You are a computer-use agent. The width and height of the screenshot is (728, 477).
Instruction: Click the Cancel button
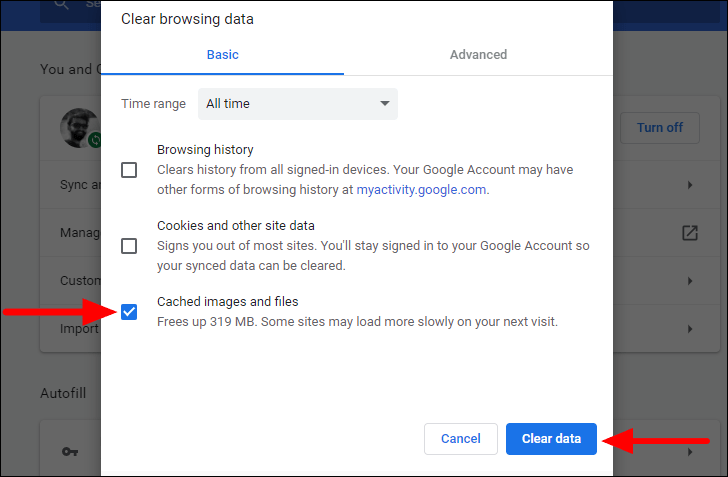click(x=461, y=439)
